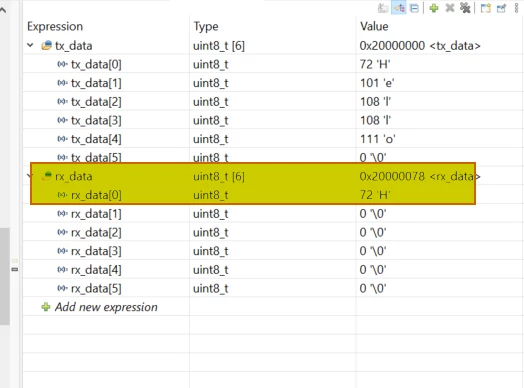
Task: Toggle the Show Logical Structure button
Action: click(x=399, y=8)
